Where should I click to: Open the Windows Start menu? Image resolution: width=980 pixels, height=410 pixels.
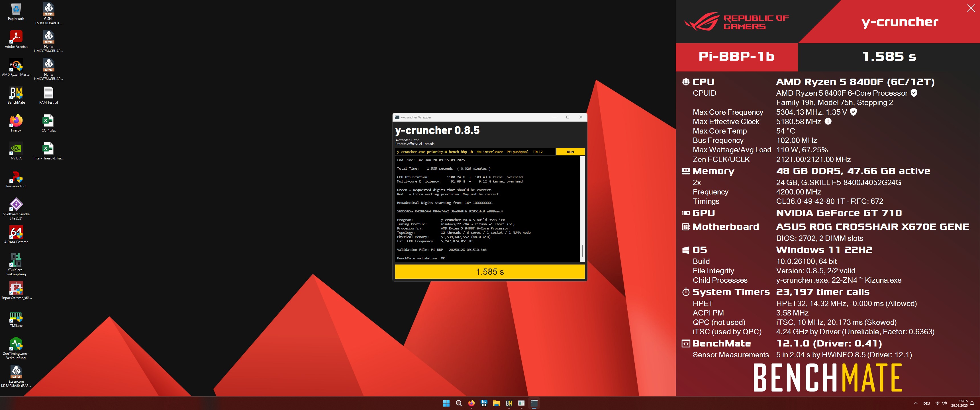click(x=446, y=403)
